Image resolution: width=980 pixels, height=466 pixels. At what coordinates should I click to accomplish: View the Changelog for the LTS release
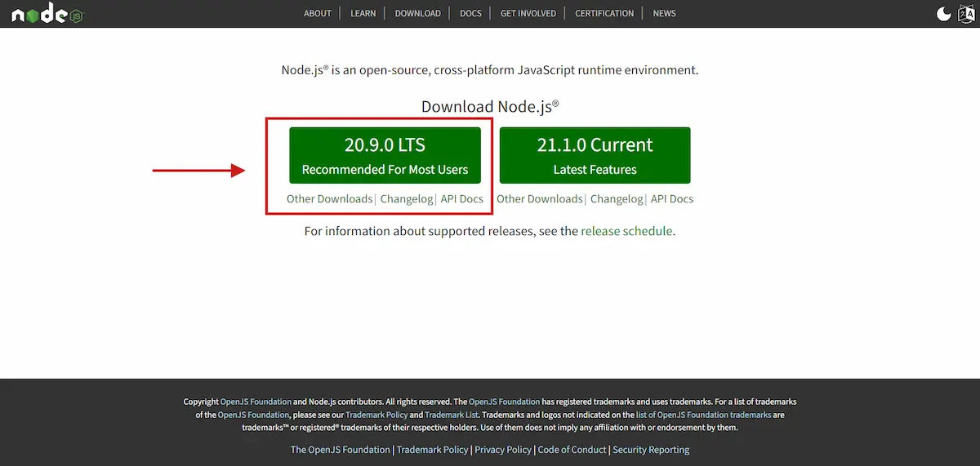click(407, 198)
